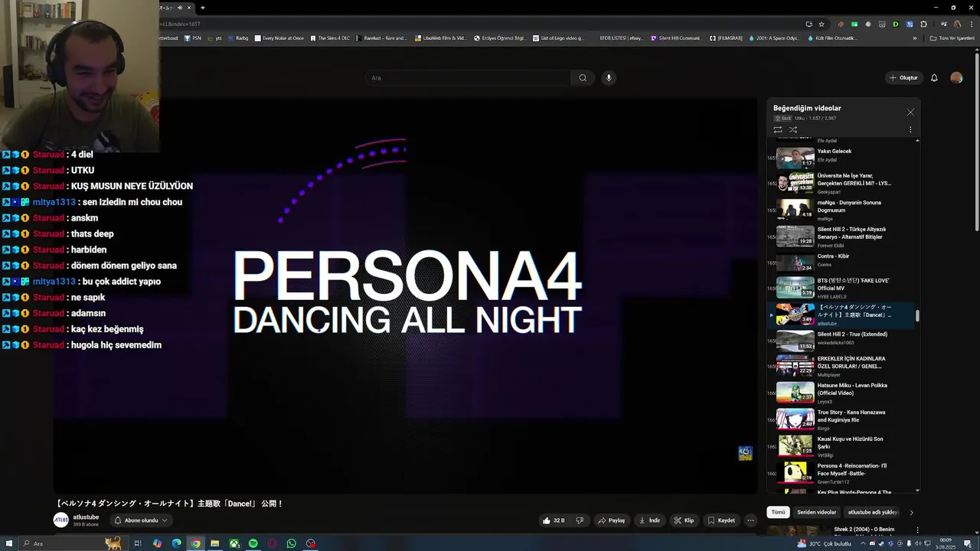980x551 pixels.
Task: Play Hatsune Miku - Levan Polkka video
Action: 842,392
